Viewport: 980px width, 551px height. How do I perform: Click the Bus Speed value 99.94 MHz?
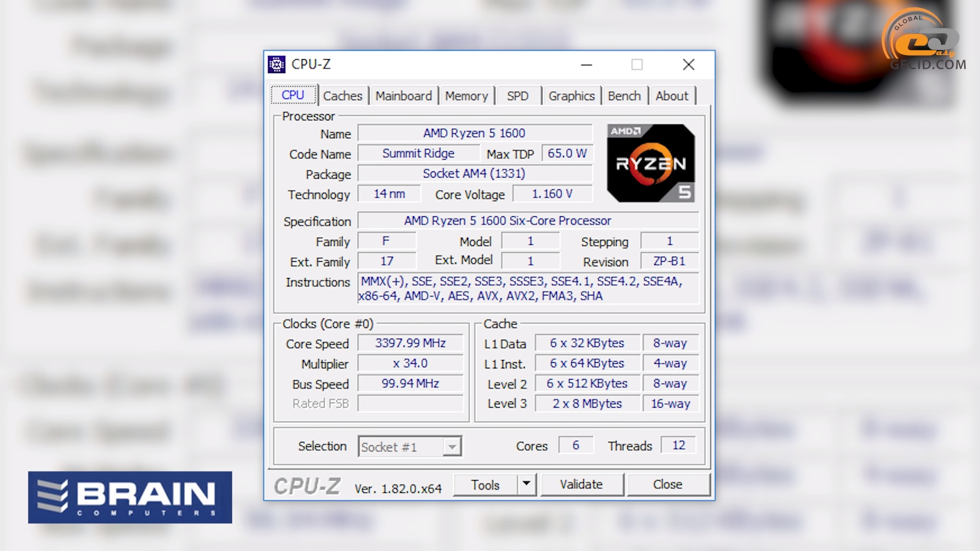tap(410, 383)
